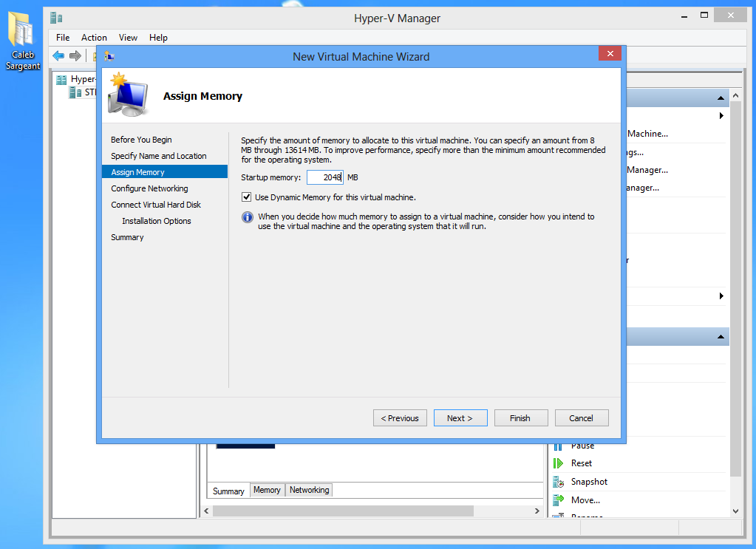
Task: Open the Caleb Sargeant desktop folder
Action: click(21, 41)
